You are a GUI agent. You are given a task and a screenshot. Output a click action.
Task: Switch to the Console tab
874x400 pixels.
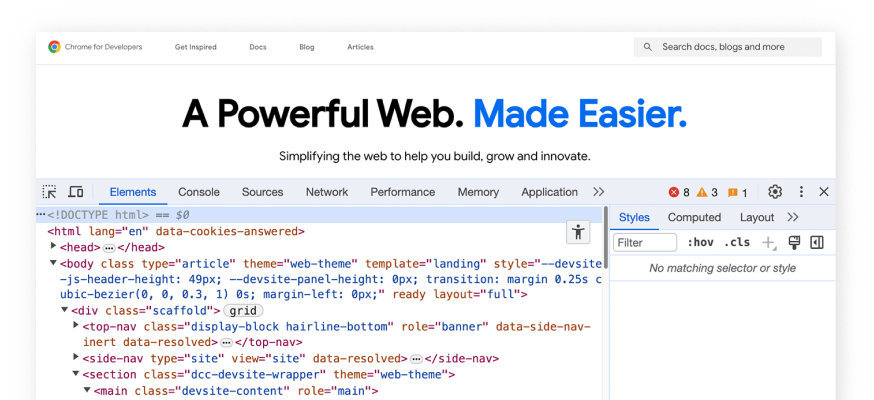(x=199, y=192)
